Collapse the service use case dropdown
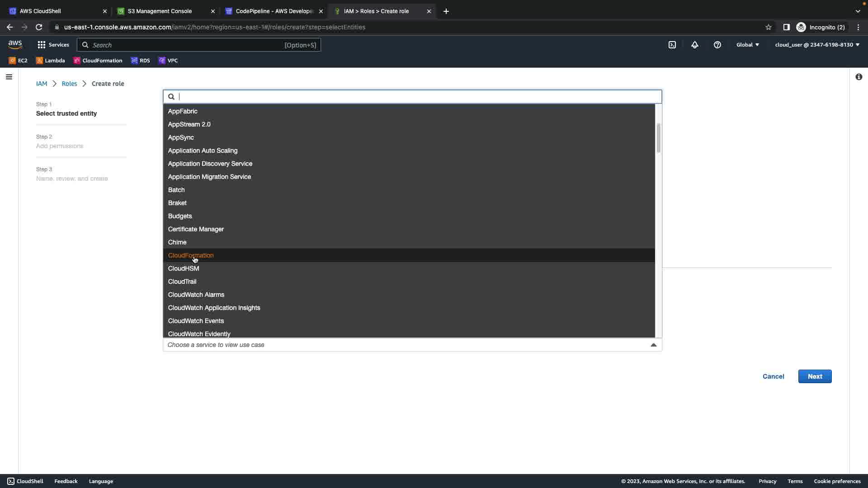 click(653, 345)
